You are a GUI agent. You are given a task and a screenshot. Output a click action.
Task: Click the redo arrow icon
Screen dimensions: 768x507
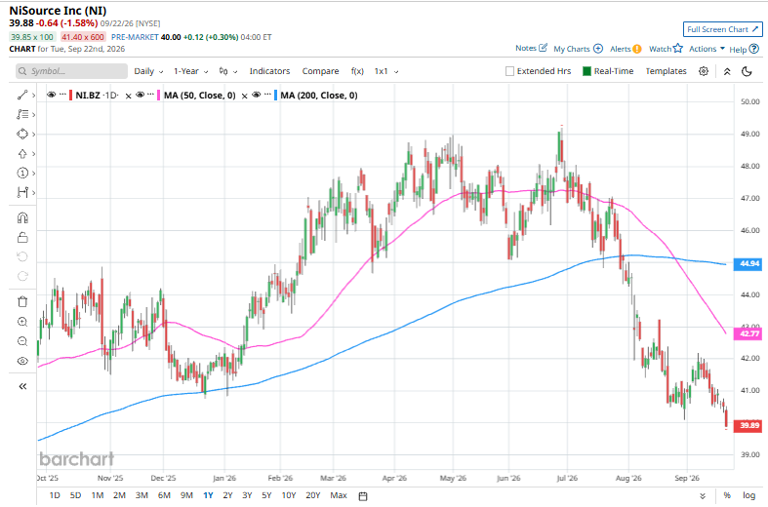[x=23, y=276]
